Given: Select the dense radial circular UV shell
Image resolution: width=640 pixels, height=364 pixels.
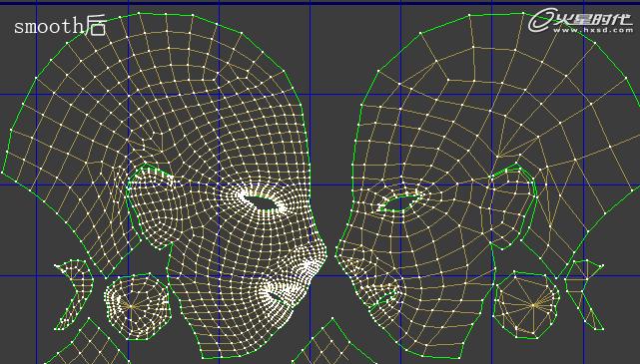Looking at the screenshot, I should tap(137, 306).
